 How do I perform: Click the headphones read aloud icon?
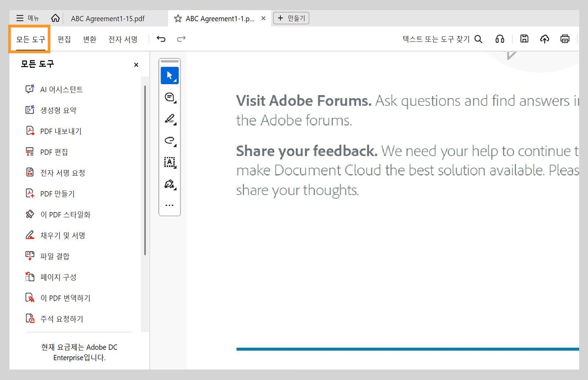[x=500, y=39]
